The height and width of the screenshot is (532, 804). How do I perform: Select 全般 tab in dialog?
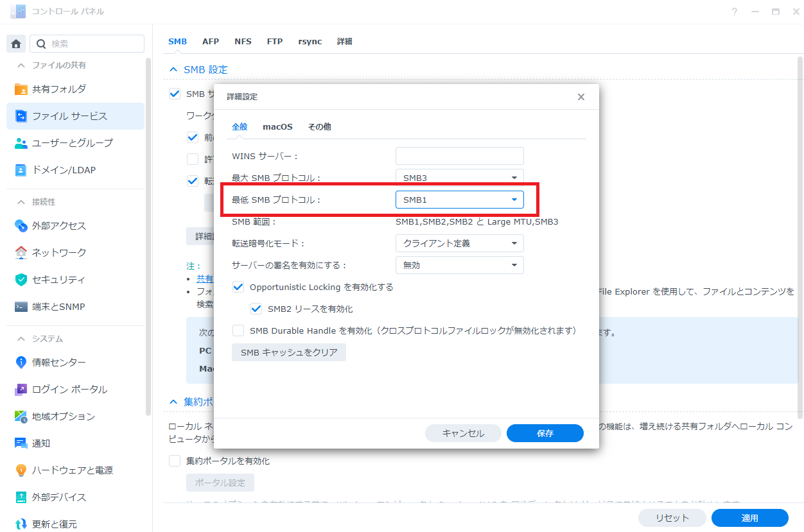(x=240, y=127)
